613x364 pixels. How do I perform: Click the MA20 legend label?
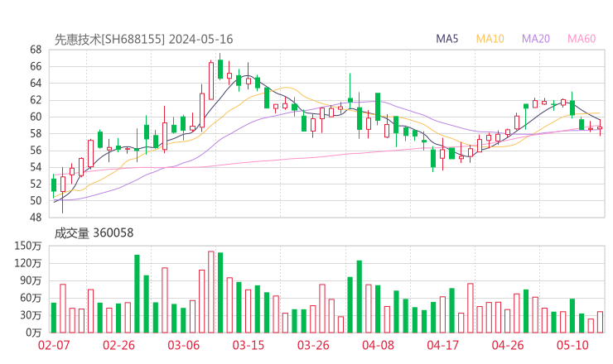(x=536, y=39)
